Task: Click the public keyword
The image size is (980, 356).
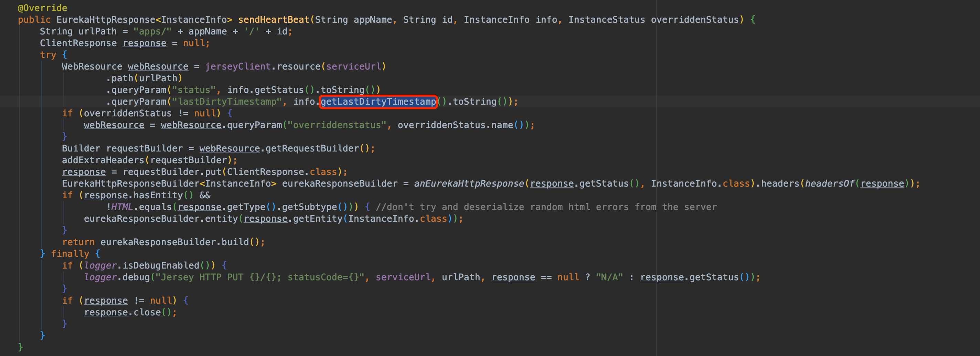Action: coord(34,20)
